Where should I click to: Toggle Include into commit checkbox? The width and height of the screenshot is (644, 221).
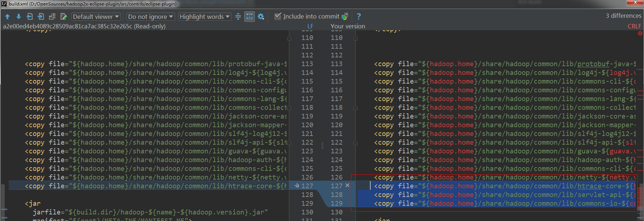pyautogui.click(x=278, y=16)
